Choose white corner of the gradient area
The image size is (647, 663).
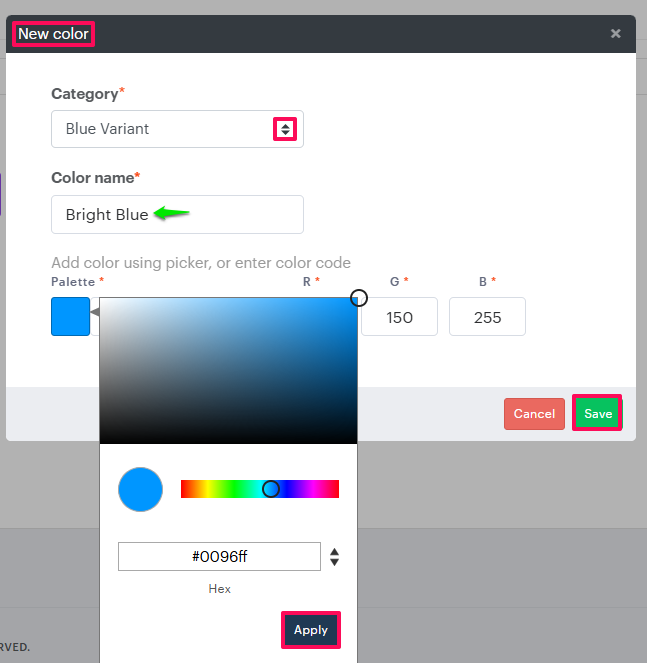(103, 301)
